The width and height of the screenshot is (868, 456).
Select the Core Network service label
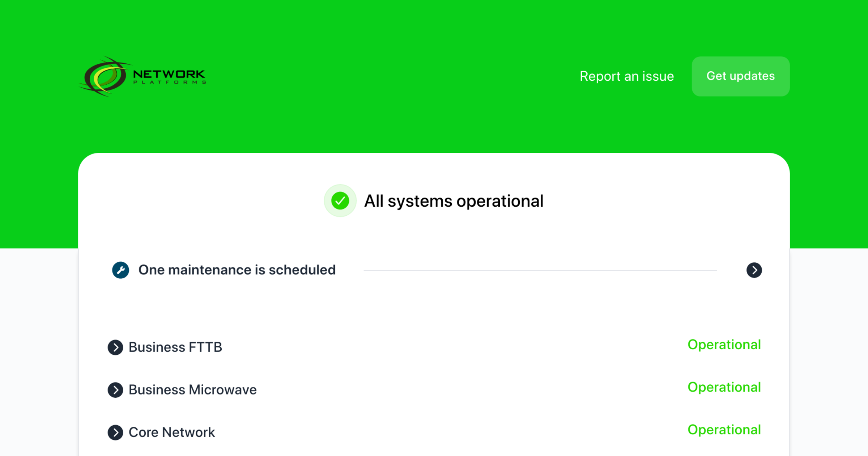[171, 432]
